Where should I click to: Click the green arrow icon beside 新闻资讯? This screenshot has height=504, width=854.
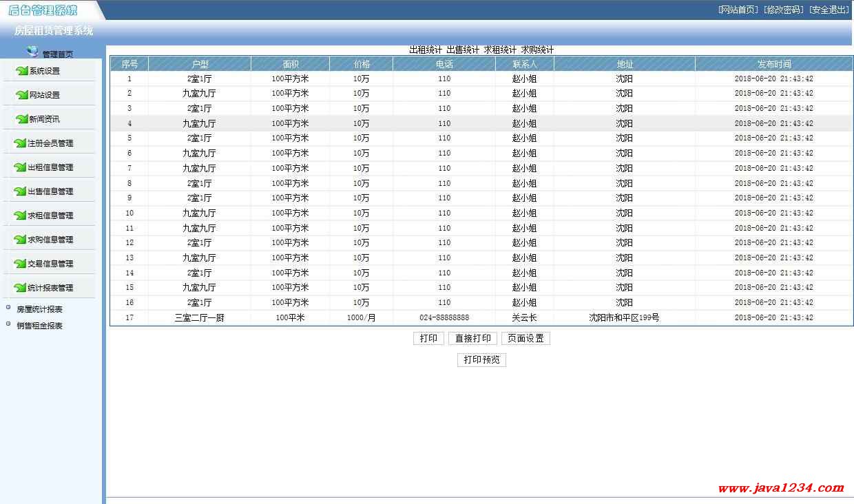click(x=21, y=119)
